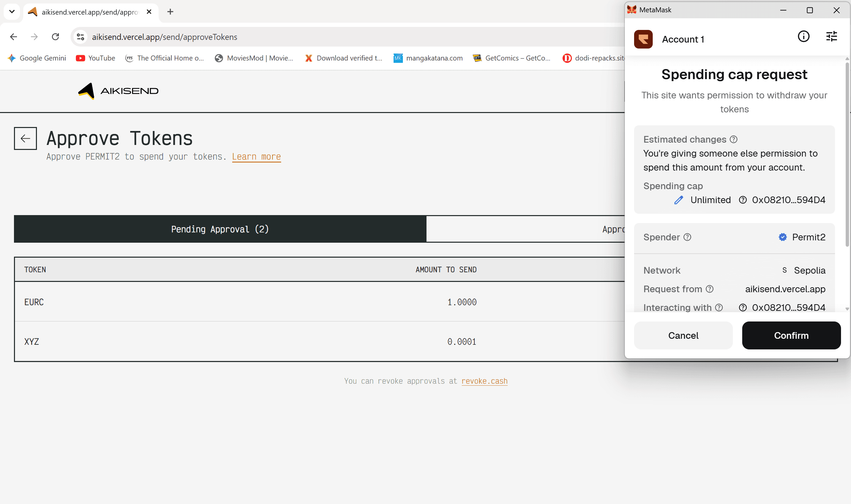Image resolution: width=851 pixels, height=504 pixels.
Task: Open the Download verified bookmark
Action: coord(344,58)
